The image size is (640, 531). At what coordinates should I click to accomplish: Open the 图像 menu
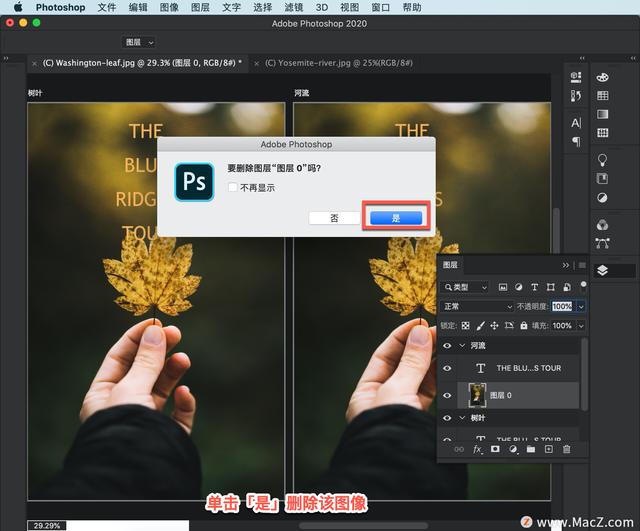pyautogui.click(x=169, y=7)
